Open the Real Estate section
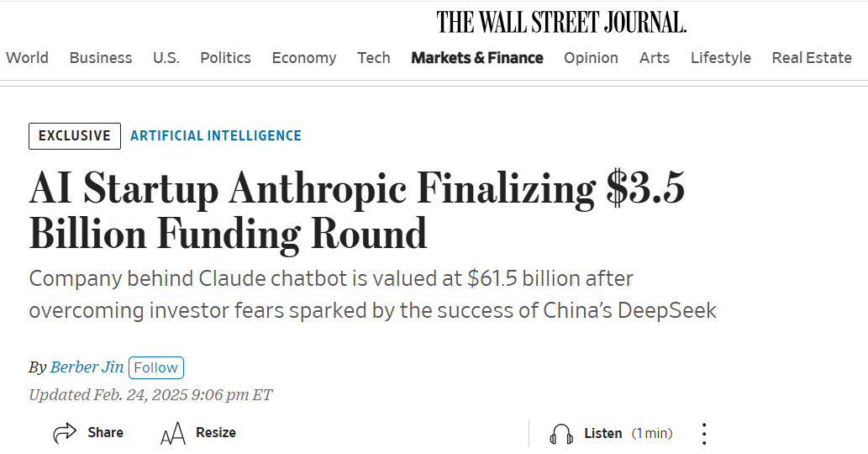Image resolution: width=868 pixels, height=454 pixels. pos(811,58)
